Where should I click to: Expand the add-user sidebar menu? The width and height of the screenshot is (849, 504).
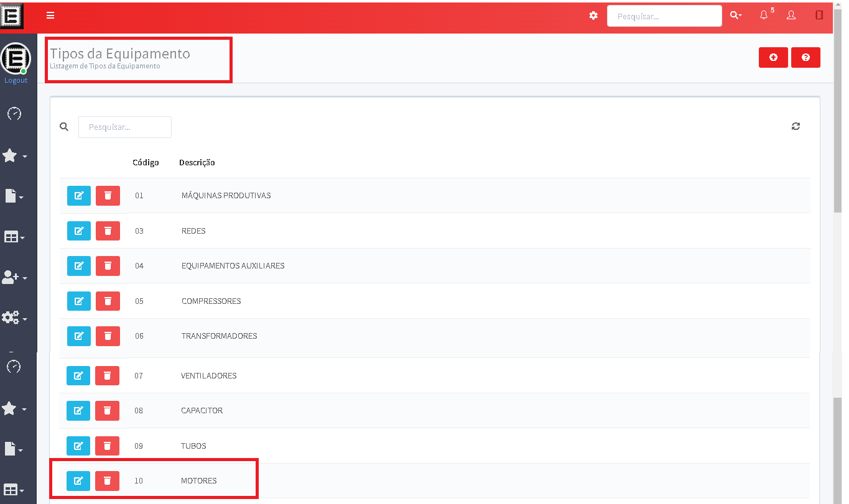(14, 278)
